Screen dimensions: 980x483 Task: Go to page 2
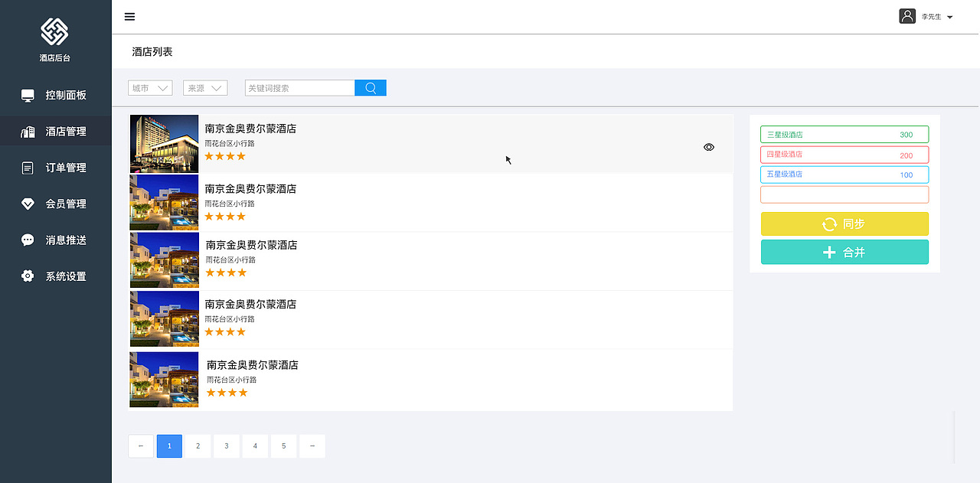[x=198, y=446]
